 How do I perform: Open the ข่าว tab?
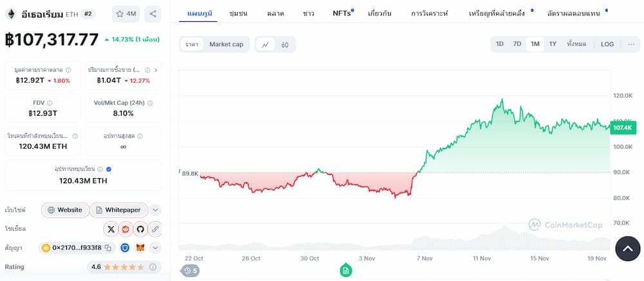(308, 13)
